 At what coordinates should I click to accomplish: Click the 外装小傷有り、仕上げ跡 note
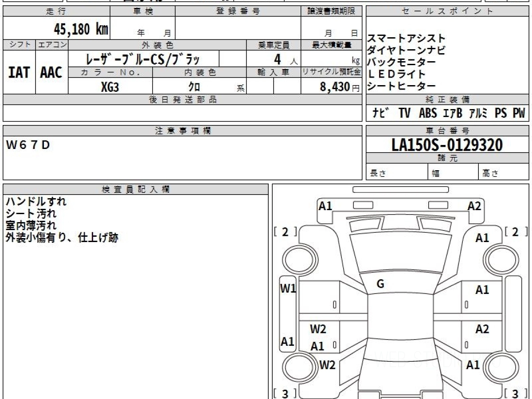(62, 238)
